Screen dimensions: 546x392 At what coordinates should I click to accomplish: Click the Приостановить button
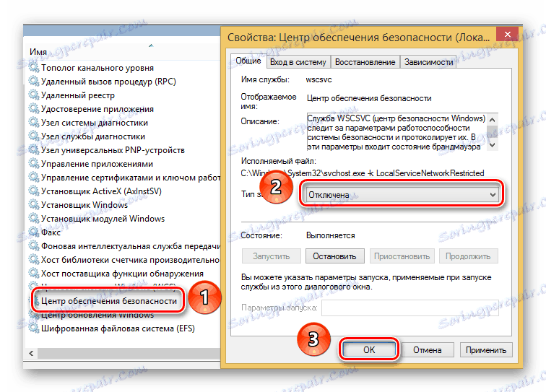click(402, 256)
